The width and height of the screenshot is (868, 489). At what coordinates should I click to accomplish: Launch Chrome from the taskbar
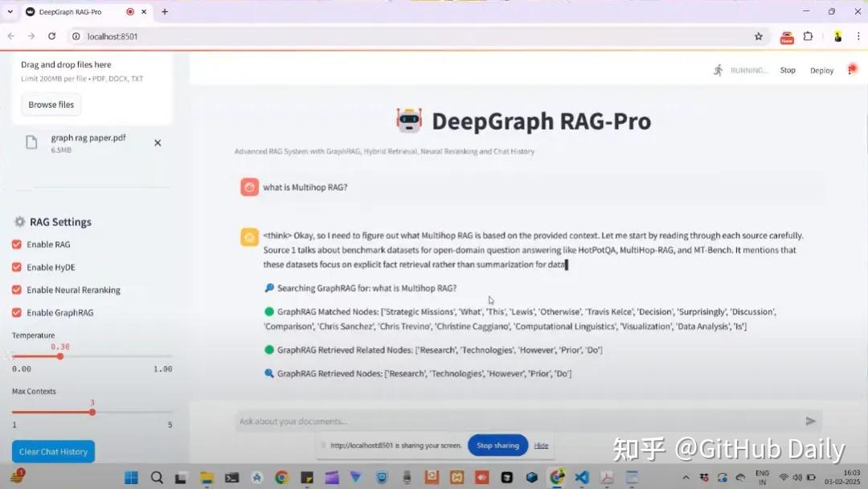pos(280,477)
